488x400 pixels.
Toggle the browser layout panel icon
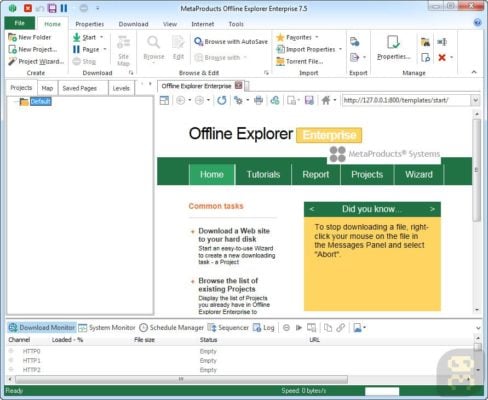click(x=164, y=100)
